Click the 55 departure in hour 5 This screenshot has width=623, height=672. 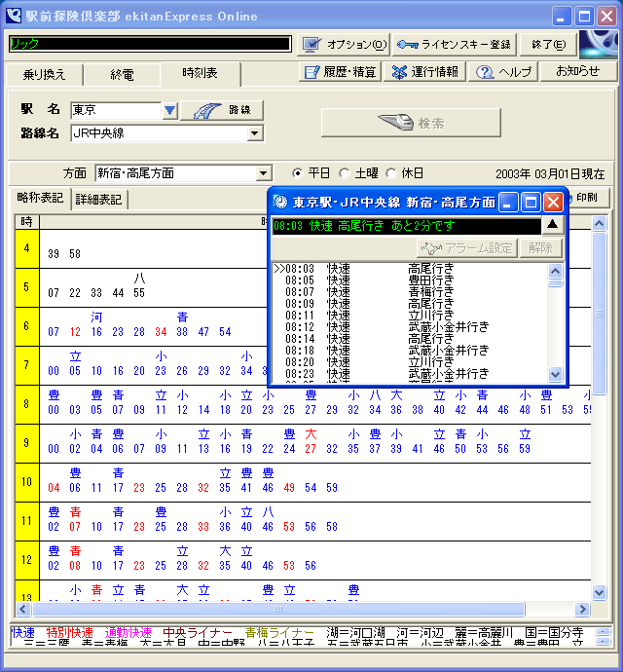[139, 293]
